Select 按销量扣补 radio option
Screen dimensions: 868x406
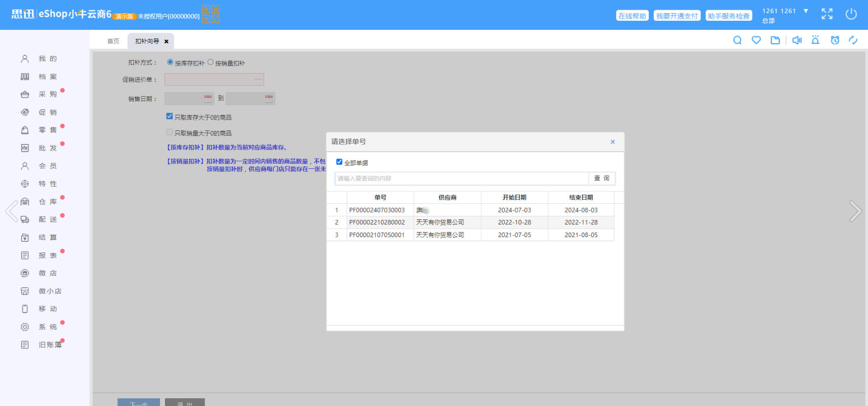[x=211, y=62]
